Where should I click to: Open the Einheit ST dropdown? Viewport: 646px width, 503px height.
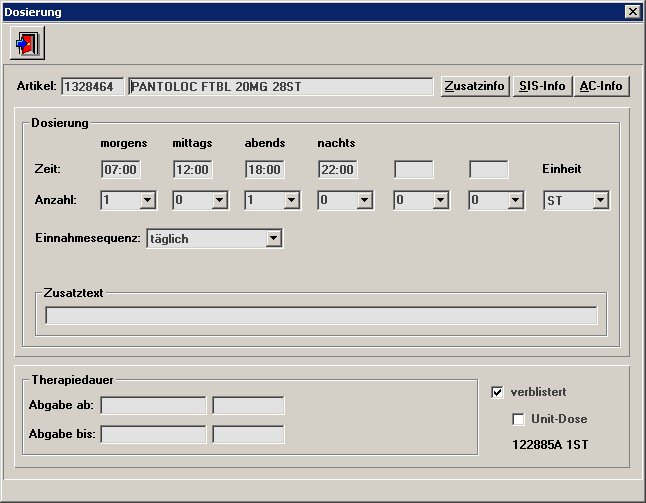[600, 201]
